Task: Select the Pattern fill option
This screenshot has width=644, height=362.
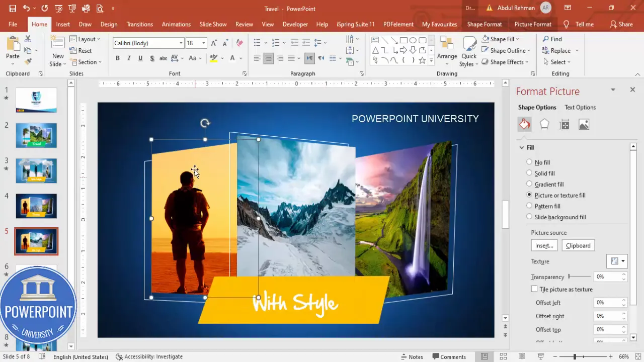Action: [x=529, y=206]
